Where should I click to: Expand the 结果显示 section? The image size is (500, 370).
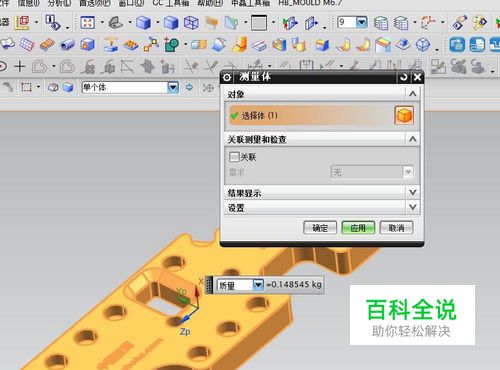point(412,192)
